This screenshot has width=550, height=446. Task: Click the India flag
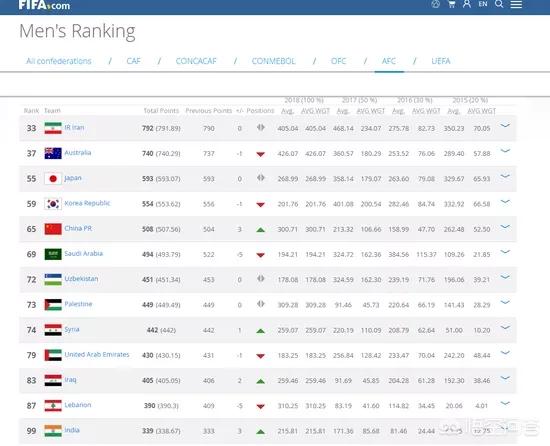coord(53,431)
